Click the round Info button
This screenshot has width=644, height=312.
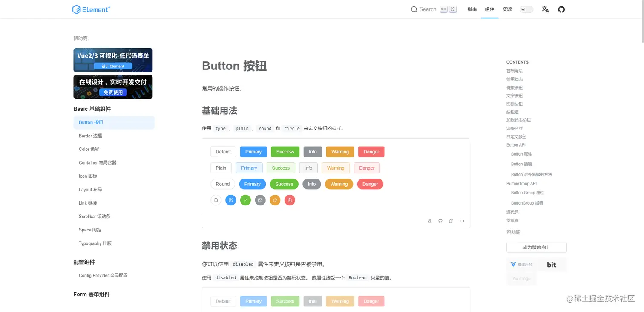tap(312, 184)
